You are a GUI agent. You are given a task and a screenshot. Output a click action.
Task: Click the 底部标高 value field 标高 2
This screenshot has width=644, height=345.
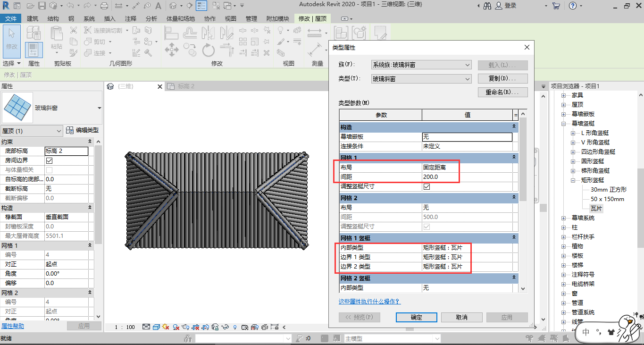pyautogui.click(x=67, y=151)
